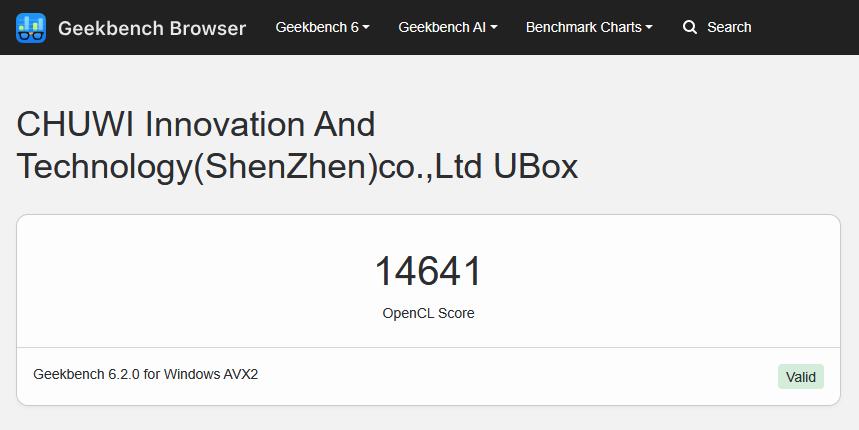Click the magnifying glass search icon

[690, 27]
